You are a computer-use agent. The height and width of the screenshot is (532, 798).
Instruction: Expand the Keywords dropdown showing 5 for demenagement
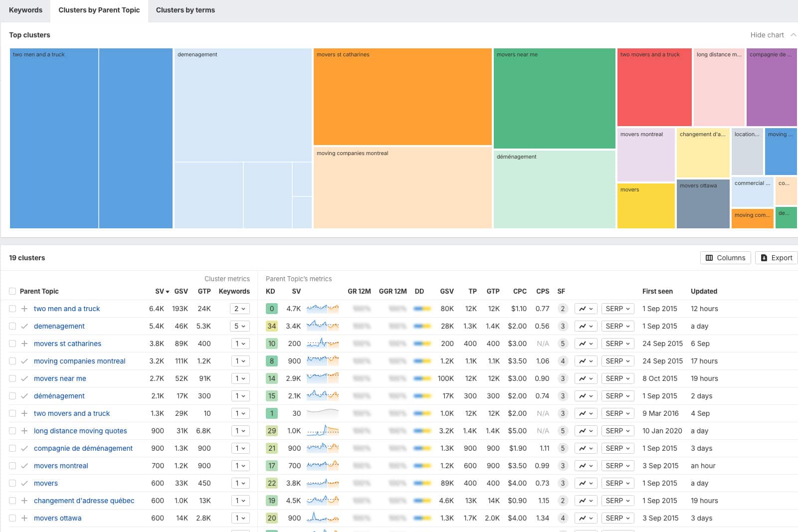click(240, 326)
